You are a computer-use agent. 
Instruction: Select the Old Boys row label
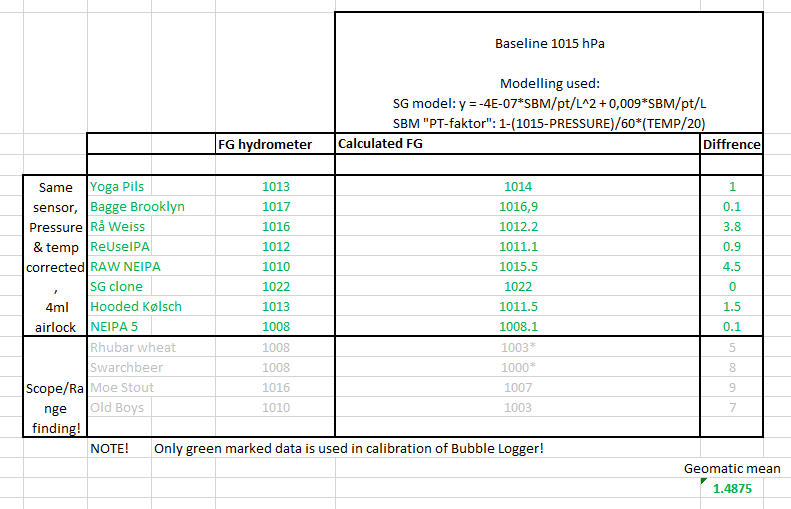117,407
